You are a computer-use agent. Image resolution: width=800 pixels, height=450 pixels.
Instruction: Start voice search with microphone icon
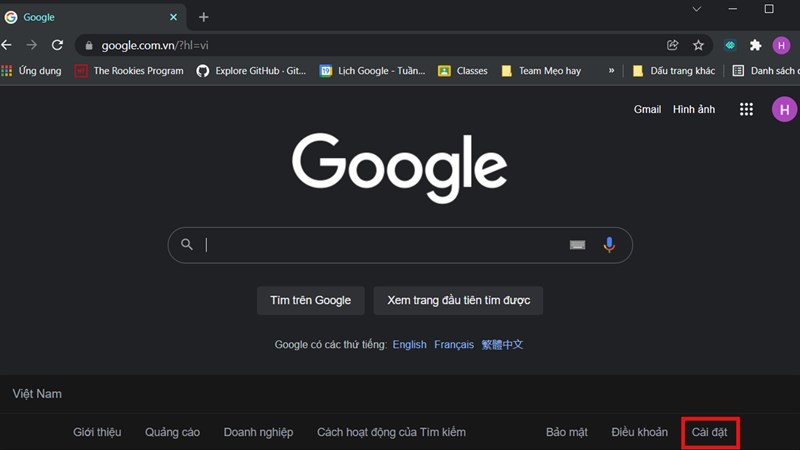point(609,244)
